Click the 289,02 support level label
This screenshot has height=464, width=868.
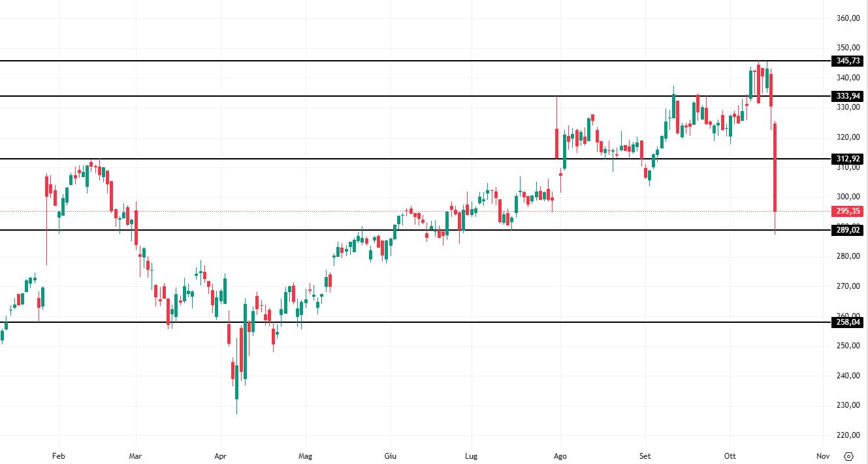[x=848, y=230]
